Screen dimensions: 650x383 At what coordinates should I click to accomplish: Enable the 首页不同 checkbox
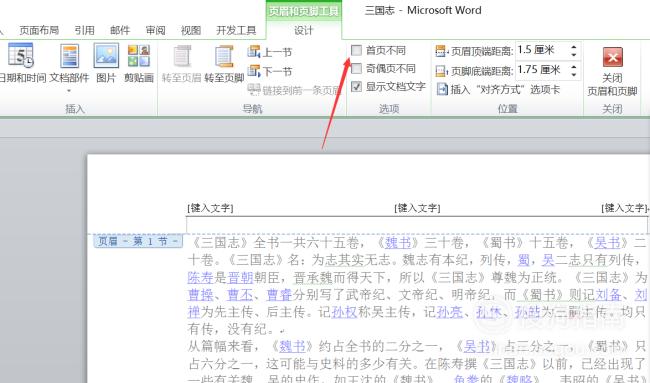coord(356,51)
